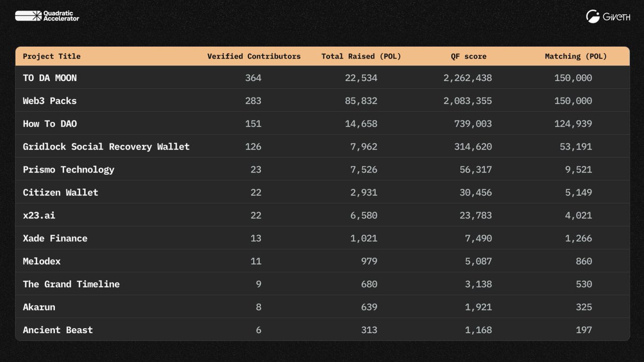Screen dimensions: 644x362
Task: Select the Akarun project name
Action: coord(39,307)
